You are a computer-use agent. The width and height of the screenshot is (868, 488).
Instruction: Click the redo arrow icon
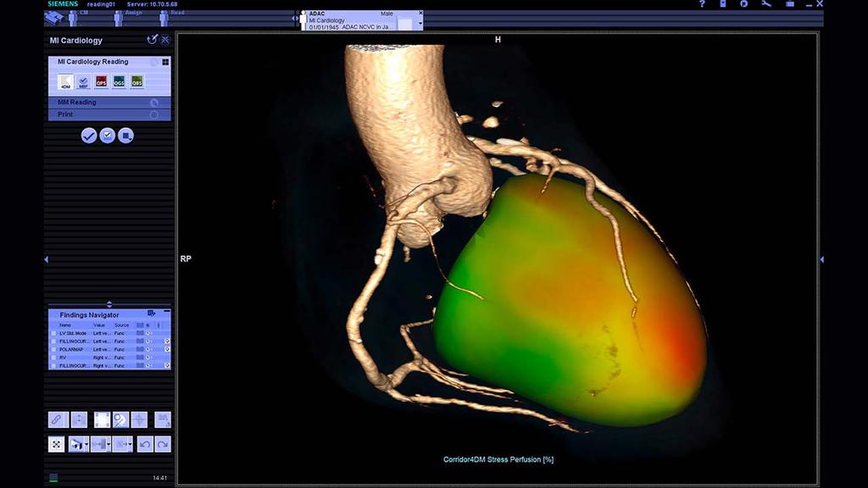coord(164,444)
